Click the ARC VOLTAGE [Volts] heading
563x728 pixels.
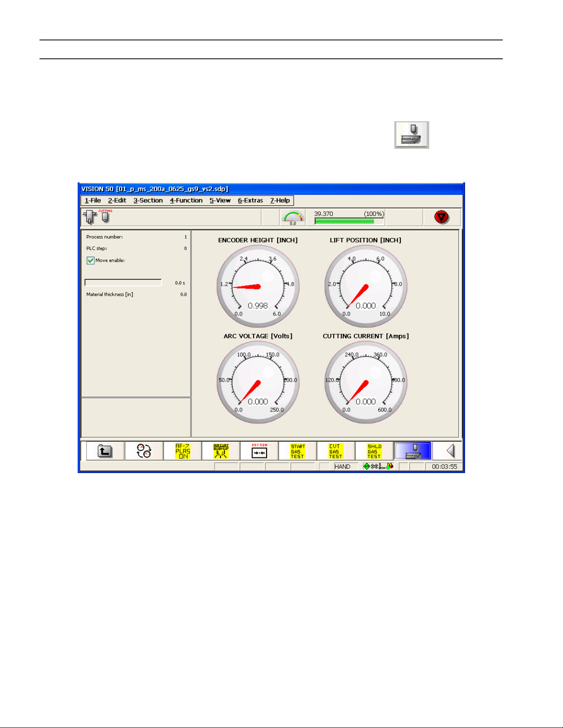[x=258, y=336]
